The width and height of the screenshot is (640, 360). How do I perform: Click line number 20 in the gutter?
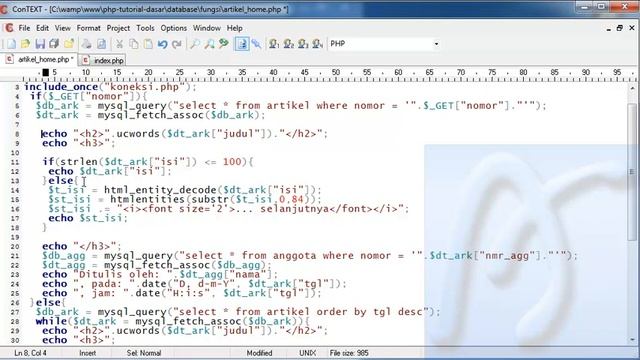15,247
